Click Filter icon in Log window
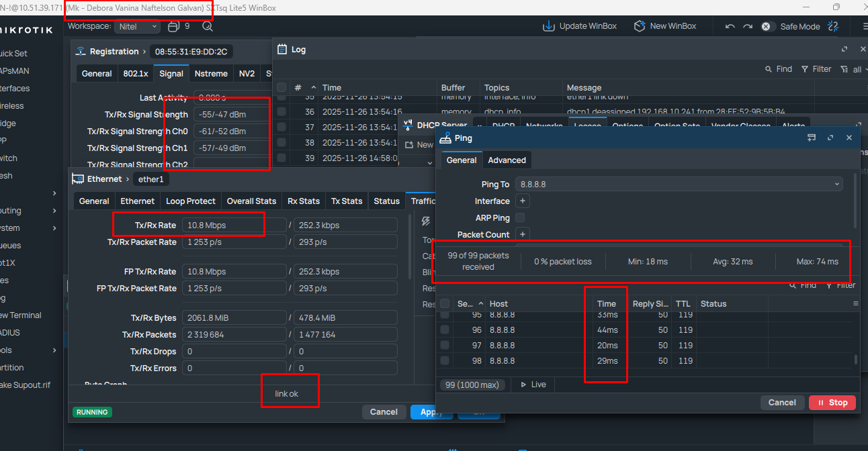Image resolution: width=868 pixels, height=451 pixels. (x=806, y=69)
